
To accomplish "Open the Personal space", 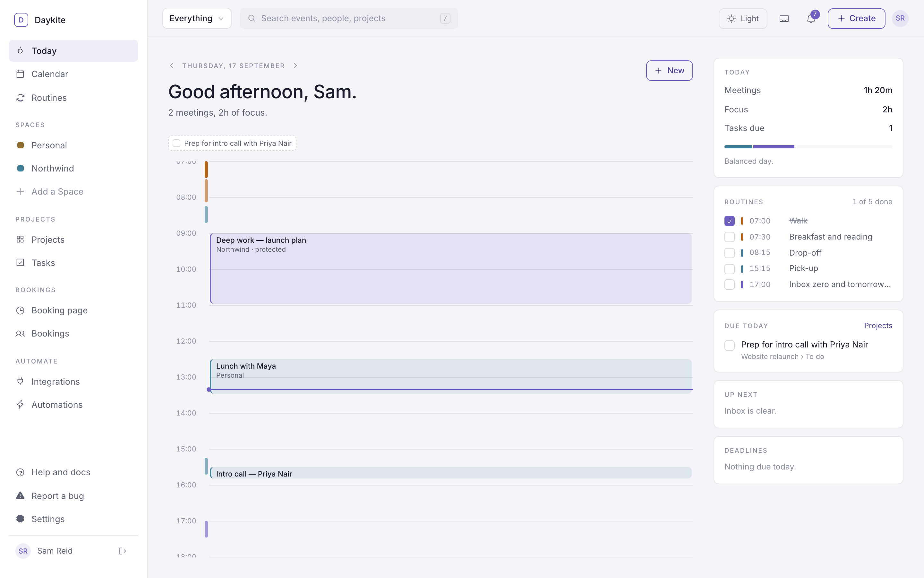I will pos(73,145).
